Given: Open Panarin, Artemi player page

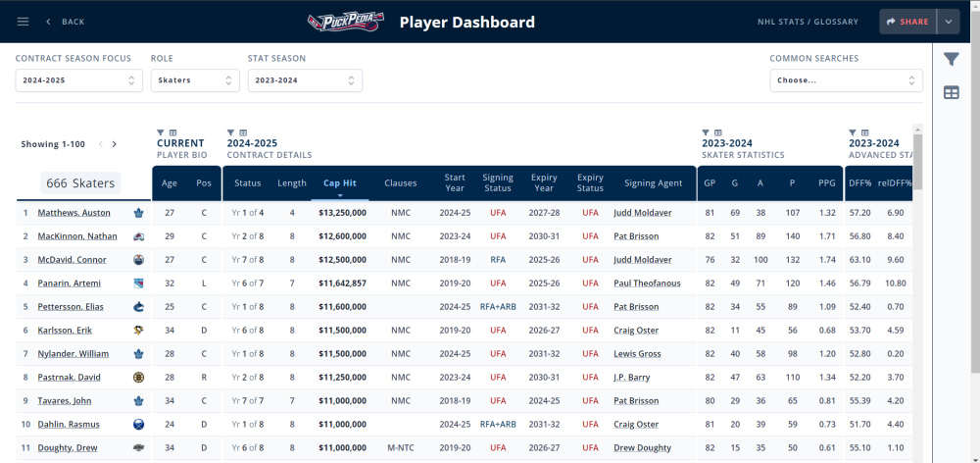Looking at the screenshot, I should pos(69,283).
